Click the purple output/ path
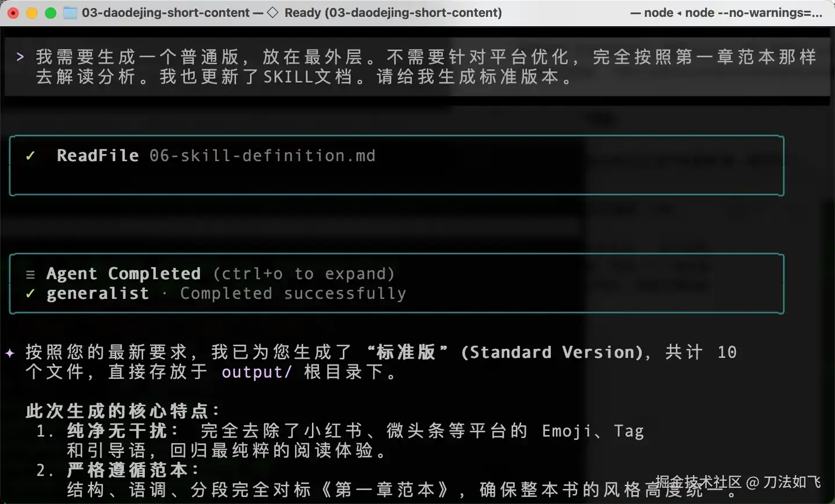 [257, 372]
